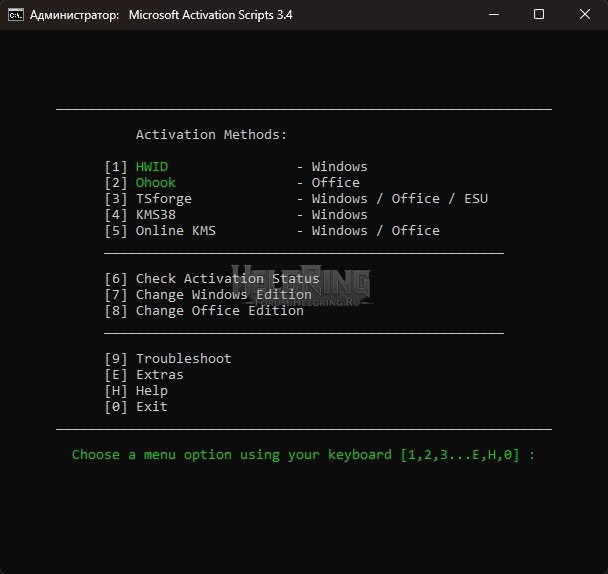608x574 pixels.
Task: Click the KMS38 menu entry
Action: [x=156, y=215]
